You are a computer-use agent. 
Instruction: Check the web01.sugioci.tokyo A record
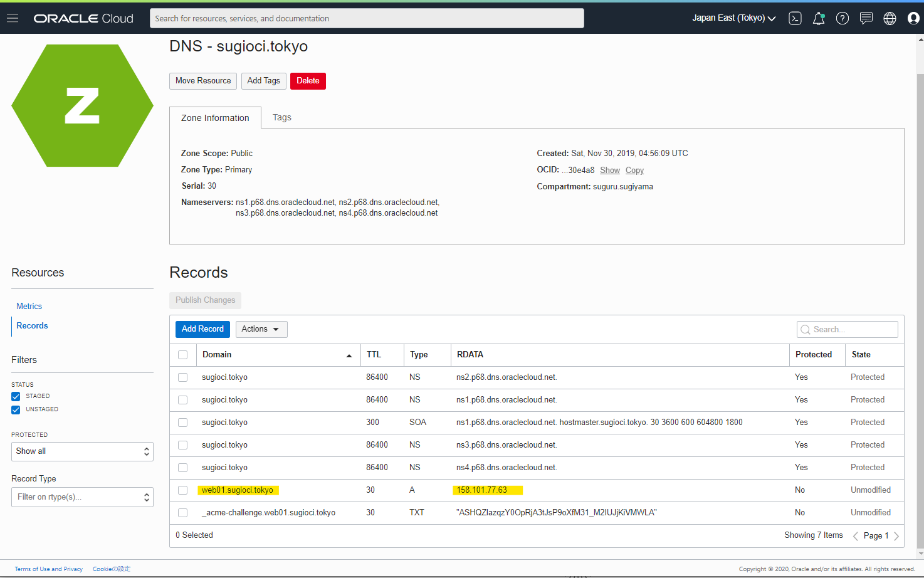[x=183, y=490]
